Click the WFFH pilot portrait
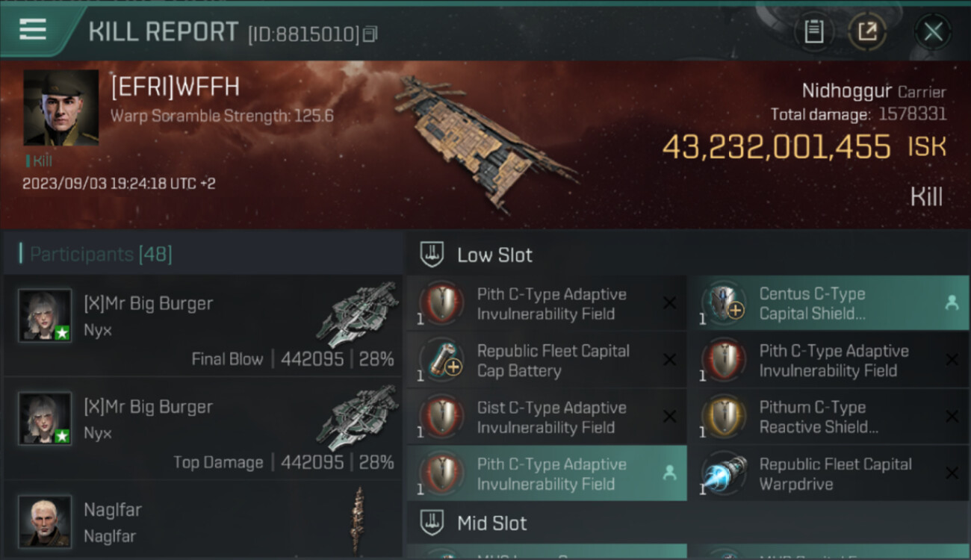 [x=61, y=108]
